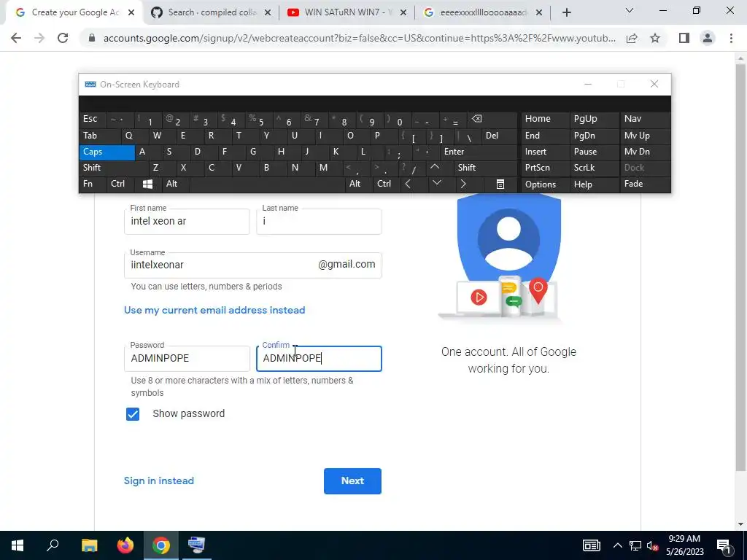Click the taskbar clock showing 9:29 AM
Viewport: 747px width, 560px height.
(684, 545)
